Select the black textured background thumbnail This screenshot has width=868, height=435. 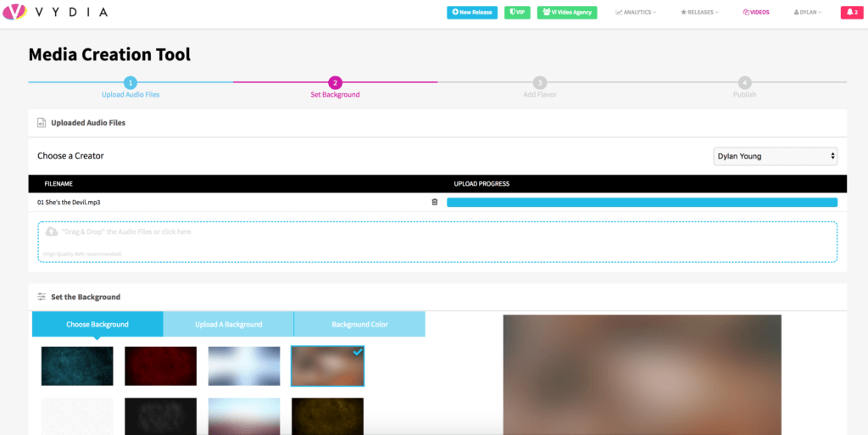(x=160, y=416)
